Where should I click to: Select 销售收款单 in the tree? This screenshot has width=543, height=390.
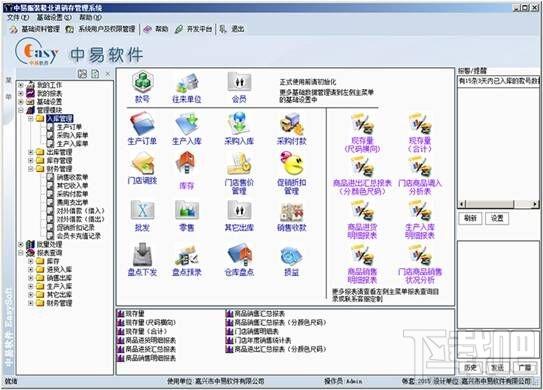coord(72,177)
